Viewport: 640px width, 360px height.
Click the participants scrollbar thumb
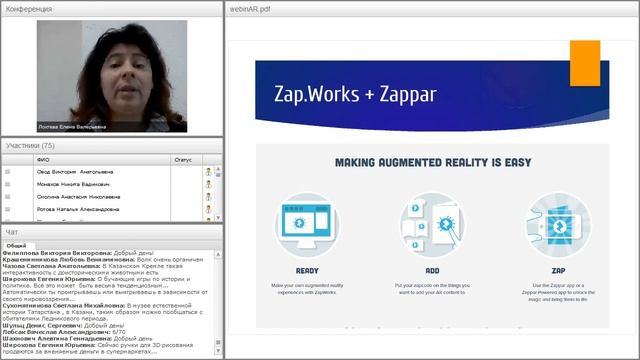pos(218,175)
